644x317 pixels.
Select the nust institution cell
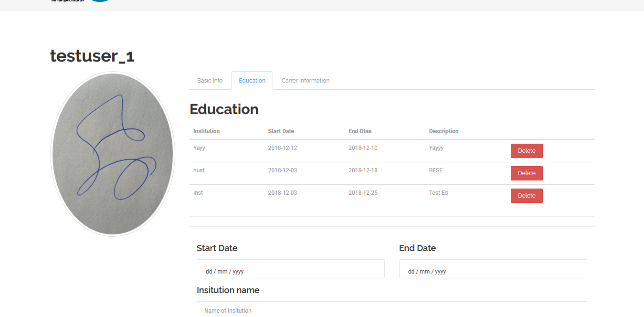(199, 170)
